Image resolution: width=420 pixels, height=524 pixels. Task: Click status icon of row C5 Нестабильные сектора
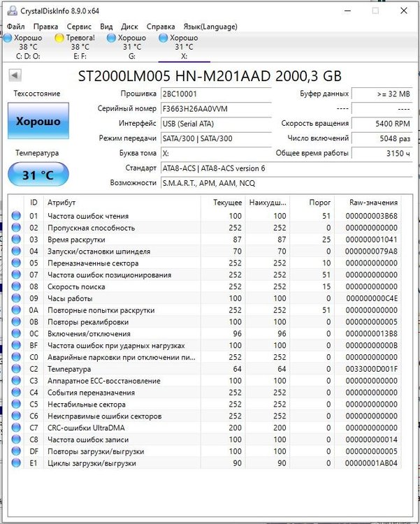tap(16, 404)
